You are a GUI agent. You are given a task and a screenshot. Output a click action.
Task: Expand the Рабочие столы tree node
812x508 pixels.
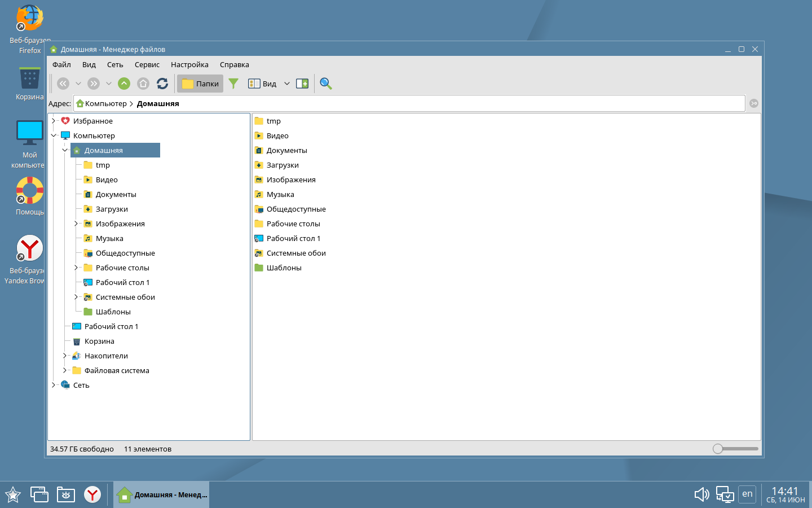coord(76,268)
